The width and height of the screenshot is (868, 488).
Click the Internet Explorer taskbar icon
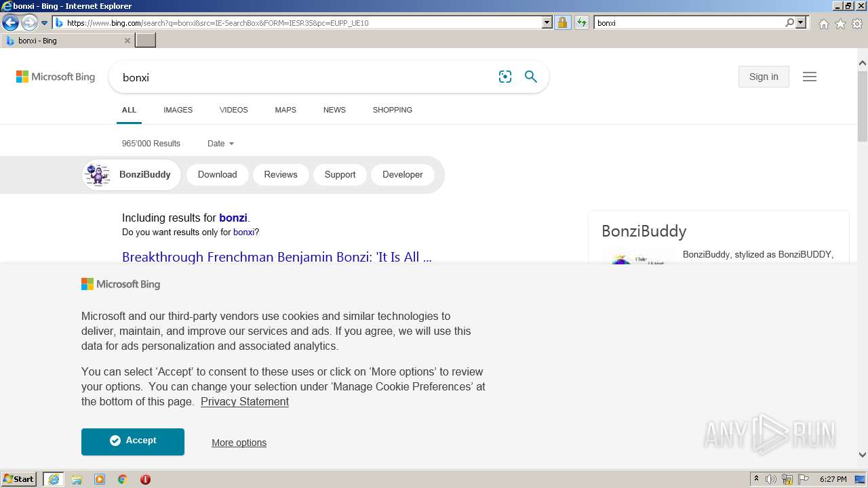click(54, 479)
